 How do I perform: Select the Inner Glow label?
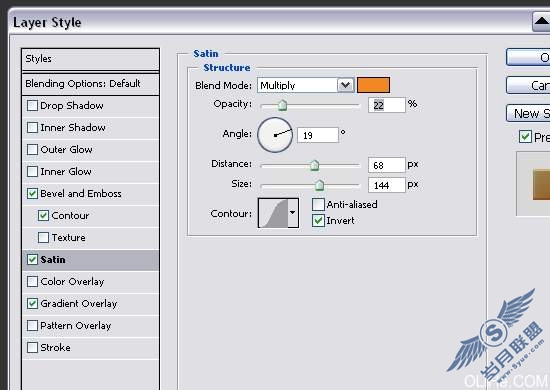pos(66,172)
